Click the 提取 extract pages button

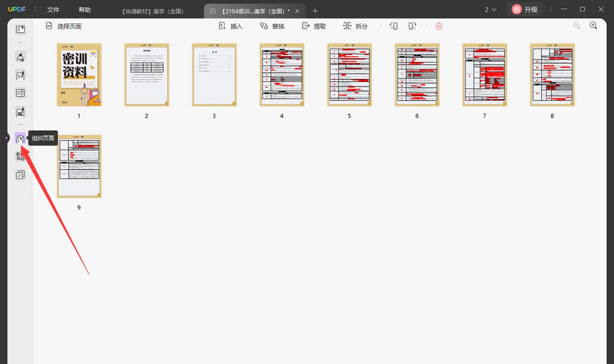pyautogui.click(x=314, y=26)
